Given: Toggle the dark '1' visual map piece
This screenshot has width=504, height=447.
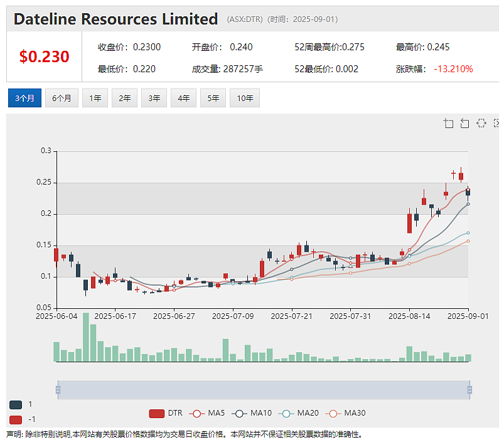Looking at the screenshot, I should coord(16,404).
